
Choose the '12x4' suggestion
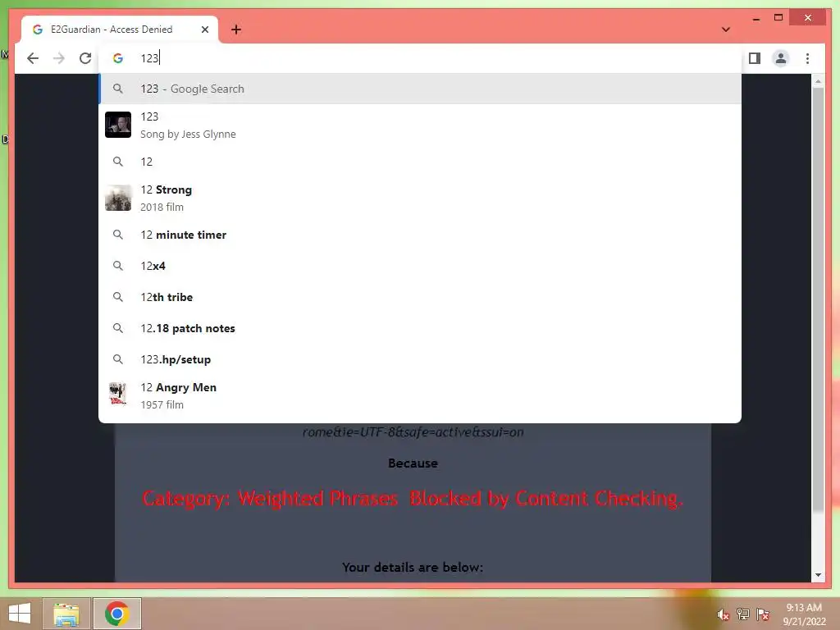[x=420, y=266]
